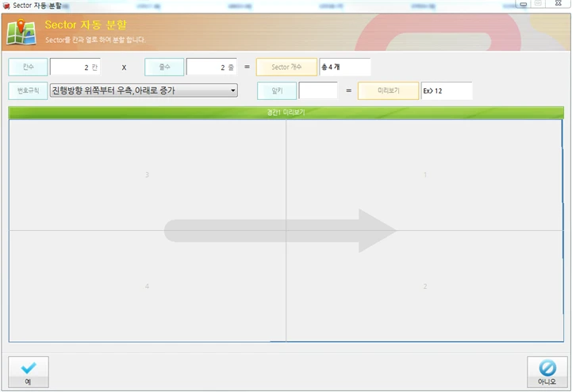Click the 앞키 label
The image size is (572, 392).
tap(277, 91)
